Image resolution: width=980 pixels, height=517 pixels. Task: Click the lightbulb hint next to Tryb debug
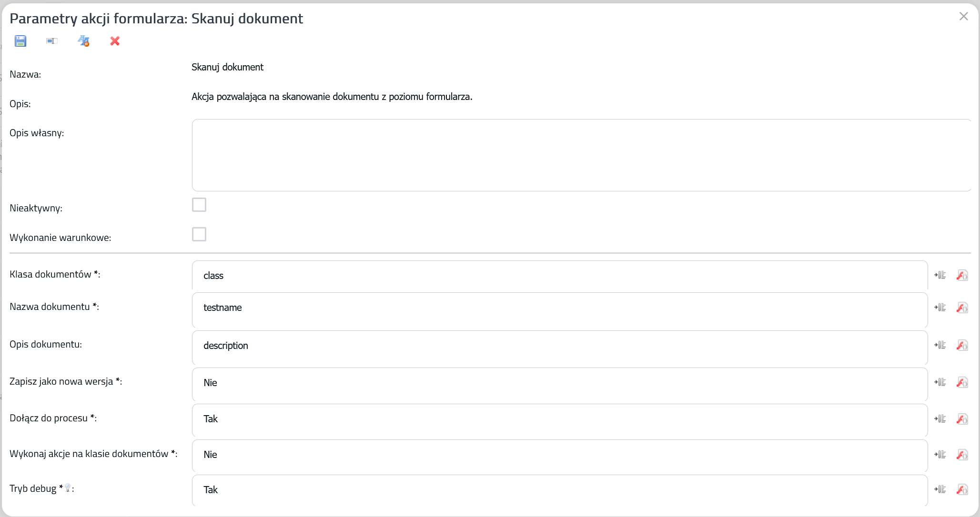(68, 488)
